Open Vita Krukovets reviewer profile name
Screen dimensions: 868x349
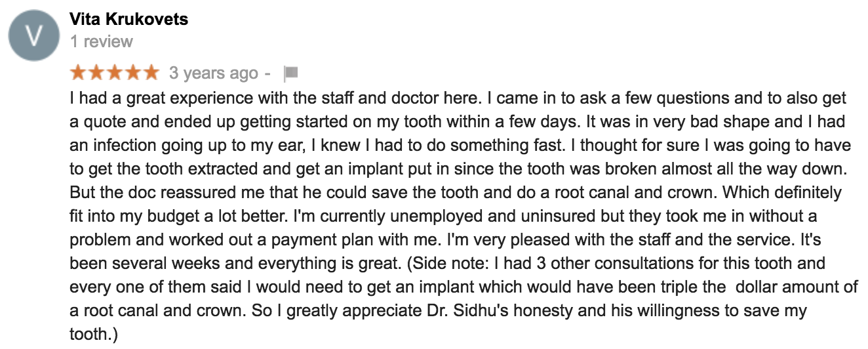pyautogui.click(x=129, y=19)
